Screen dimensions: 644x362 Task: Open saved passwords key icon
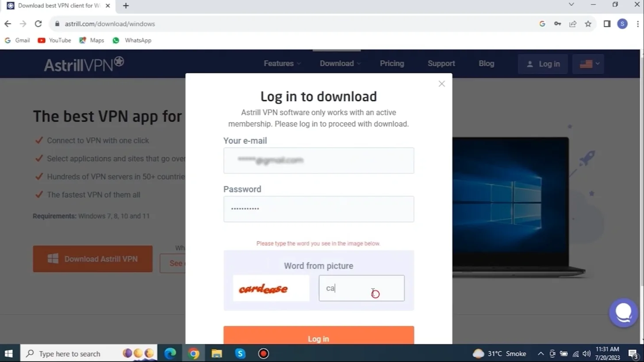[557, 24]
